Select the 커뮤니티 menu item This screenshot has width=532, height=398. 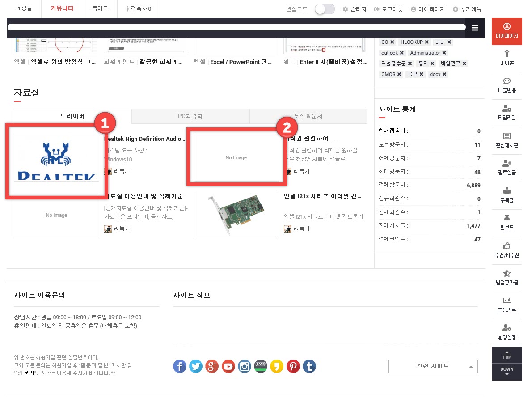62,8
